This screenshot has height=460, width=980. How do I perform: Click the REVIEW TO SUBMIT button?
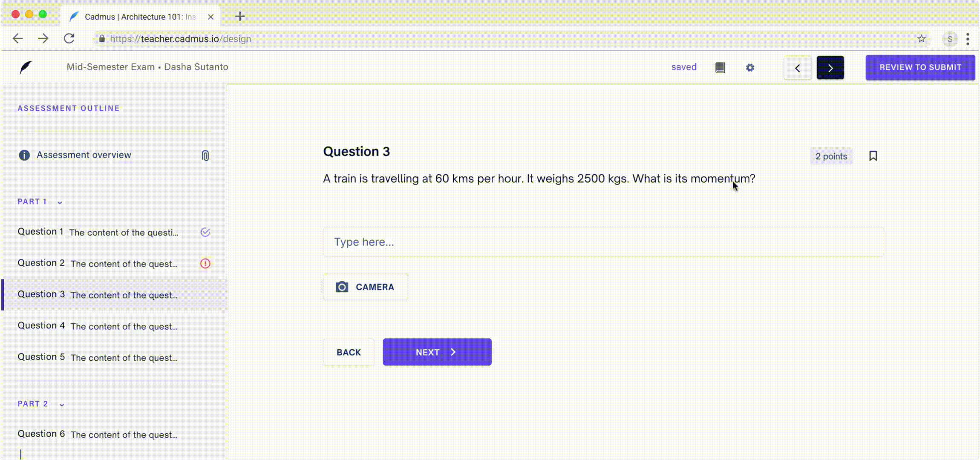(x=920, y=67)
